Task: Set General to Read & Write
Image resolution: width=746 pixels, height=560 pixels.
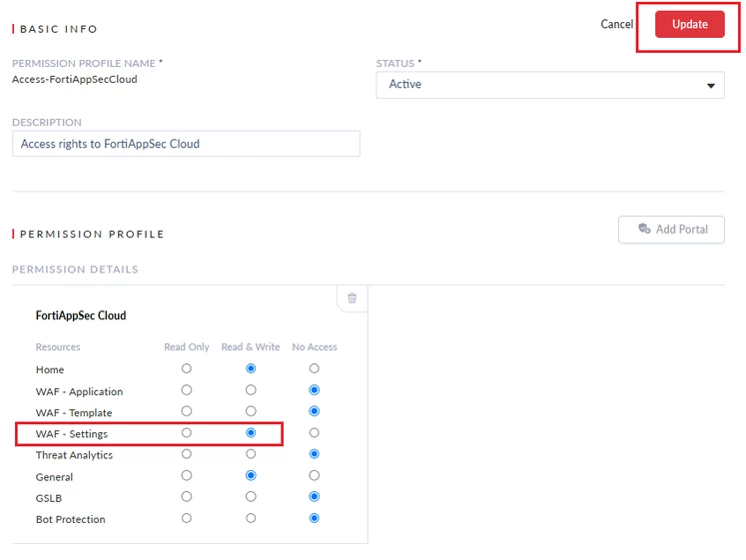Action: pos(251,475)
